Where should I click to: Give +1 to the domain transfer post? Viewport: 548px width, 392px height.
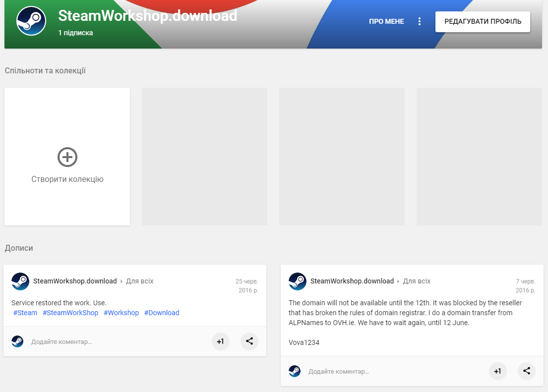point(498,371)
